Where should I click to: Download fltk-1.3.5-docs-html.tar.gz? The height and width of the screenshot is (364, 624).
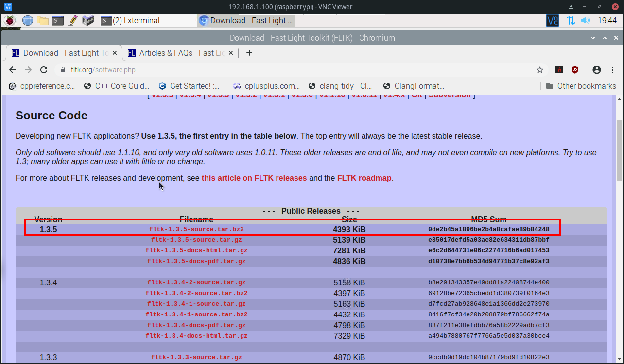point(196,250)
